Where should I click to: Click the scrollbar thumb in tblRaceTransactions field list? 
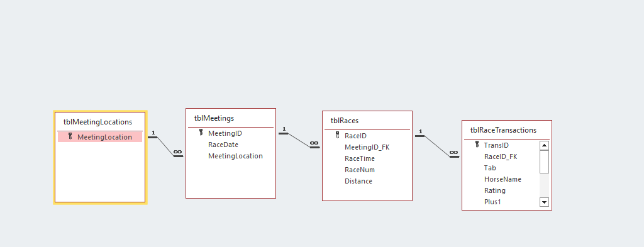[x=544, y=162]
